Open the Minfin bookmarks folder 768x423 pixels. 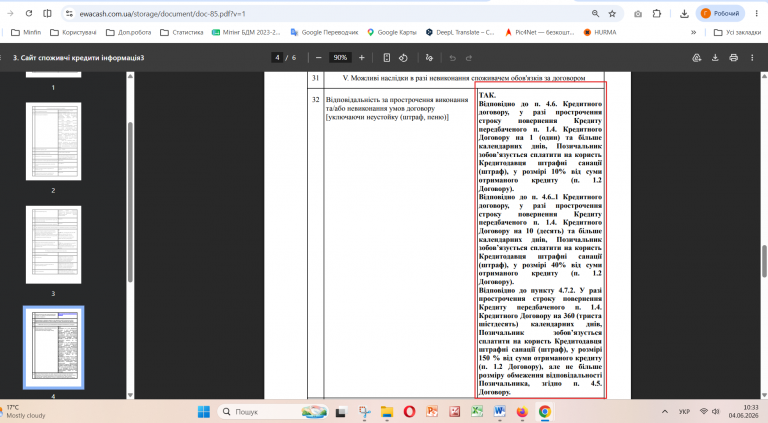[x=26, y=32]
